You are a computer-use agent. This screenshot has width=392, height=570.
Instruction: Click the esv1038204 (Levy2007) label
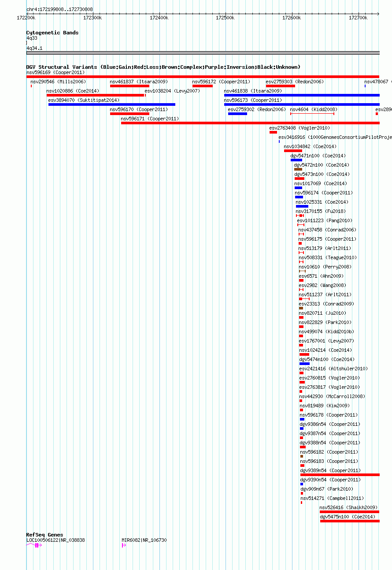point(172,91)
